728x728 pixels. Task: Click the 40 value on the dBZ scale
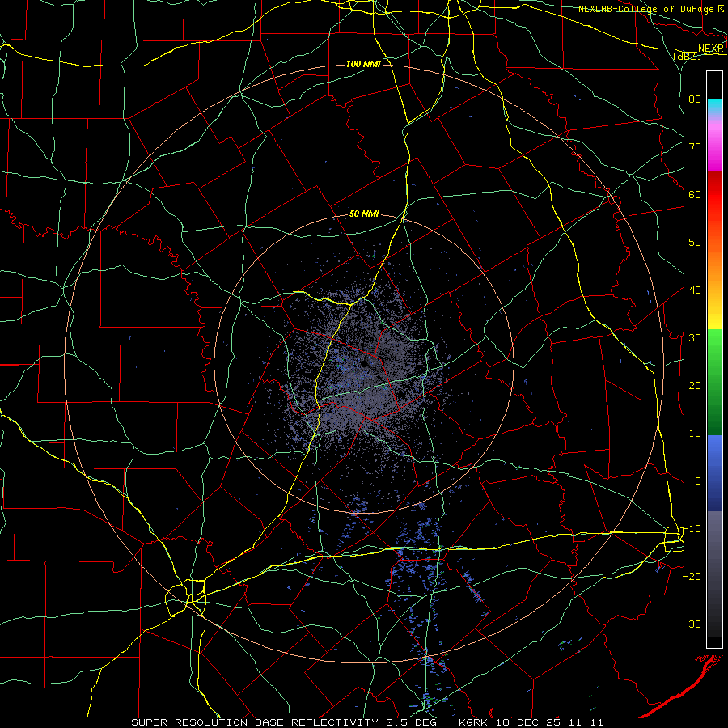(x=695, y=290)
